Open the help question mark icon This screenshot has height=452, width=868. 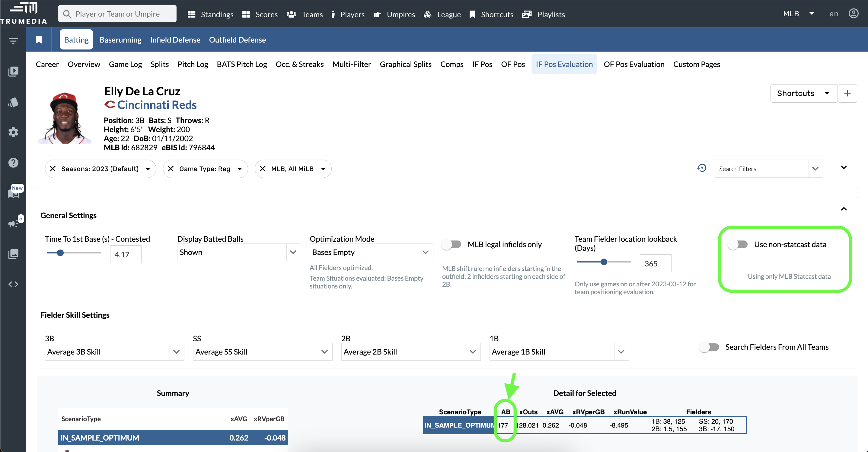(x=13, y=163)
